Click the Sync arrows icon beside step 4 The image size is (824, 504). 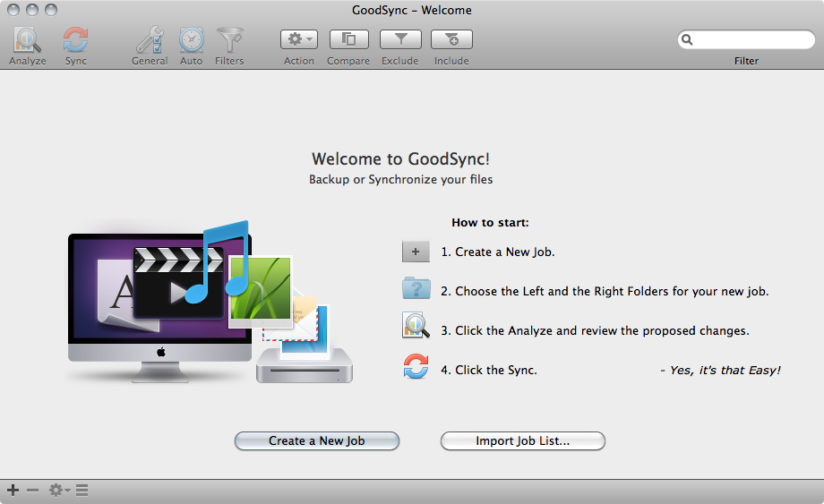[416, 366]
